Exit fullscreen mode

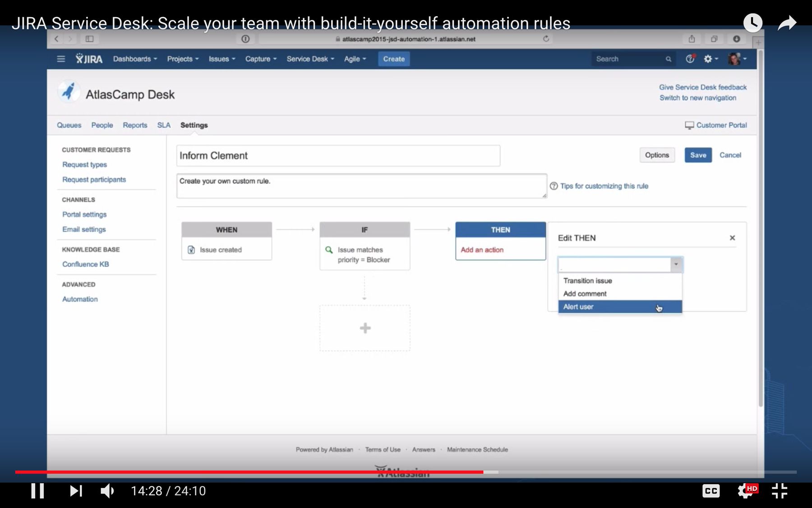(x=780, y=491)
